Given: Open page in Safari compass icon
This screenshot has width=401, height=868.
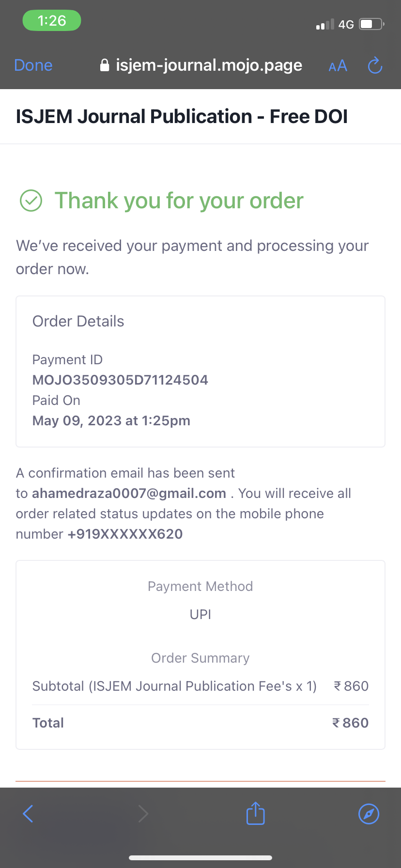Looking at the screenshot, I should click(369, 814).
